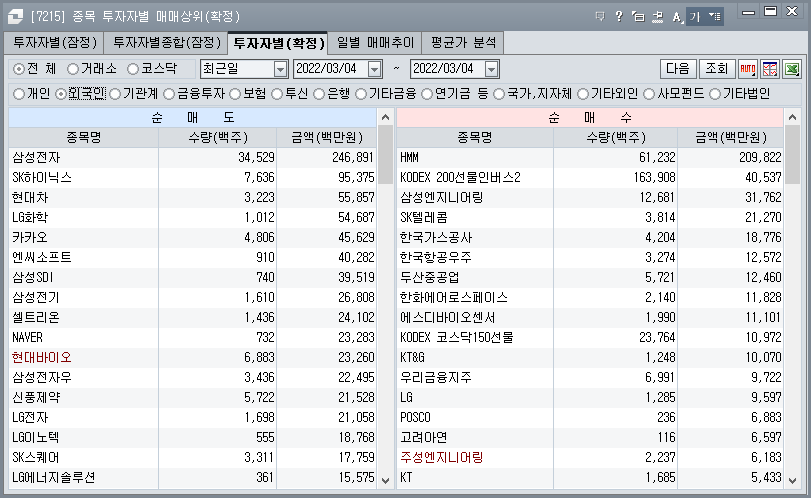Click the font size A icon
The image size is (811, 498).
[677, 17]
